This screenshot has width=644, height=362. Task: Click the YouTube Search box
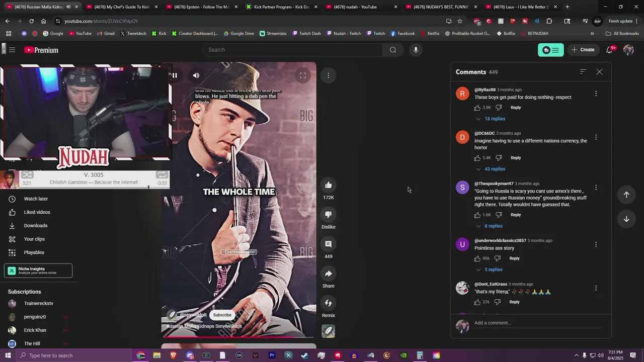point(293,50)
